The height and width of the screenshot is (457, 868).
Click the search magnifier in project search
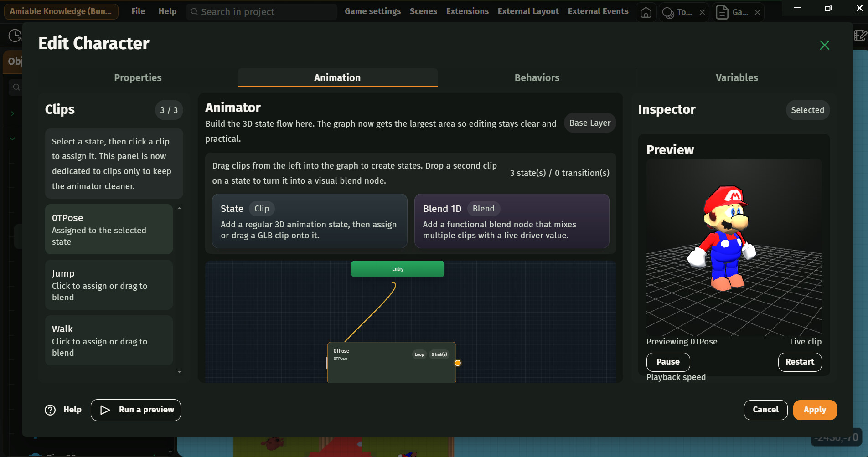click(194, 12)
